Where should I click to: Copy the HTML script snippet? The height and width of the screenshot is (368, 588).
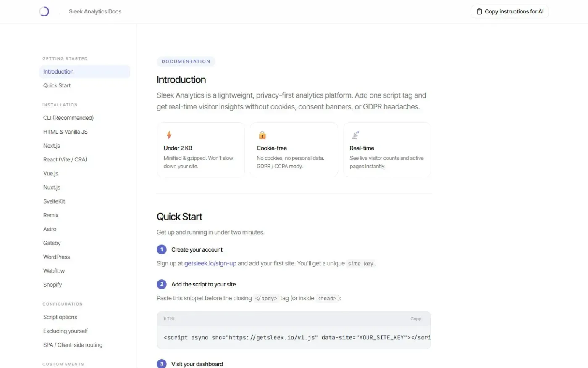point(415,319)
